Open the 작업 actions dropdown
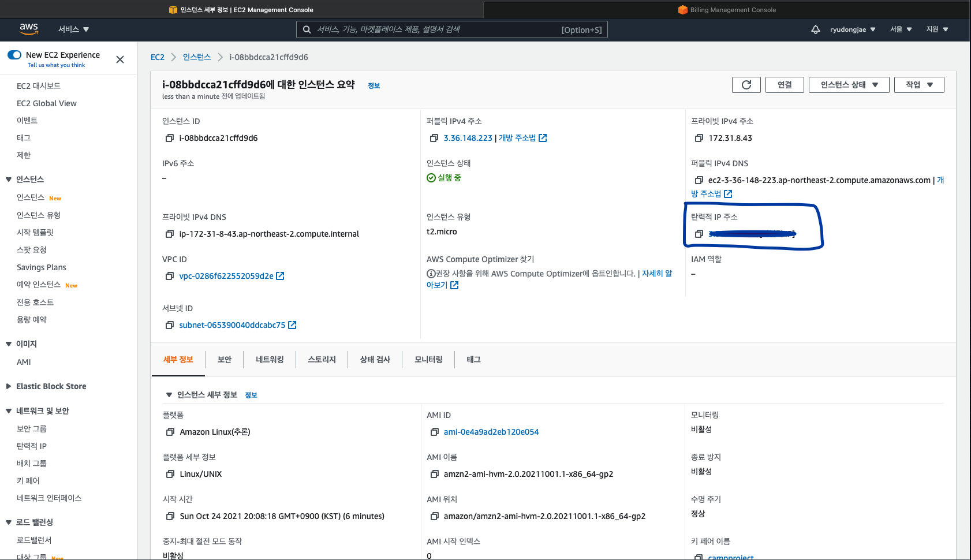971x560 pixels. click(x=919, y=85)
